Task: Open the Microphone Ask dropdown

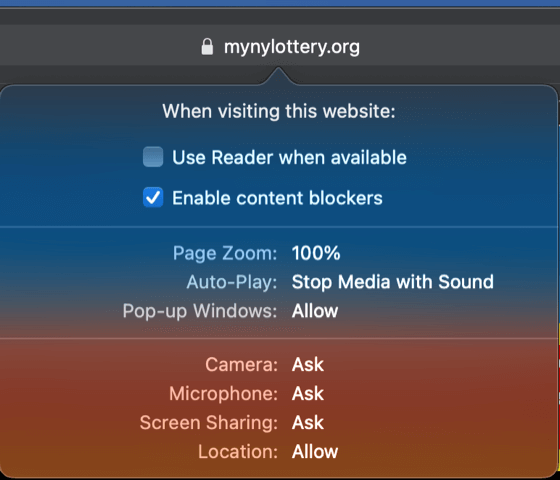Action: point(308,394)
